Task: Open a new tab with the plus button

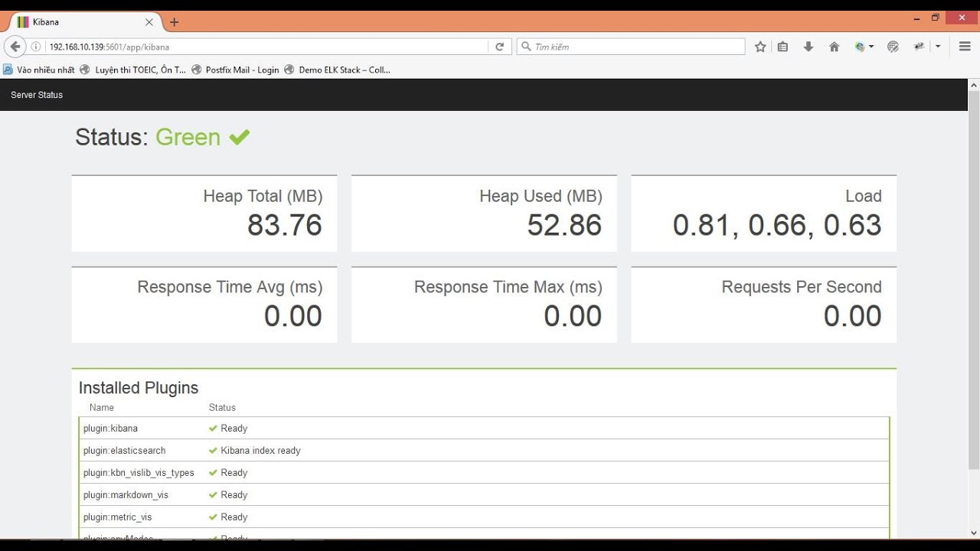Action: coord(174,22)
